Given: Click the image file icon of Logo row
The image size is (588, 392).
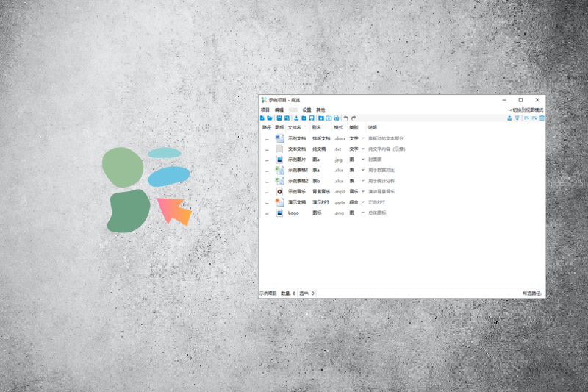Looking at the screenshot, I should tap(280, 213).
